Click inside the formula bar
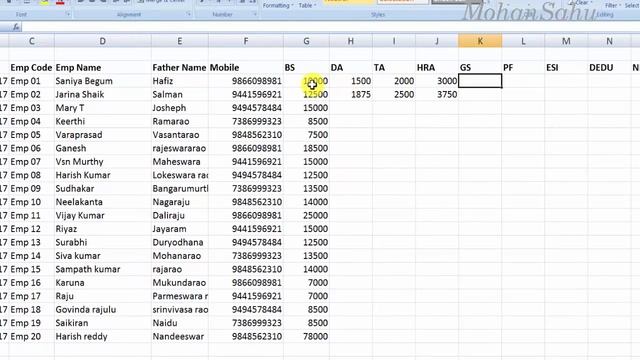The height and width of the screenshot is (360, 640). 331,27
